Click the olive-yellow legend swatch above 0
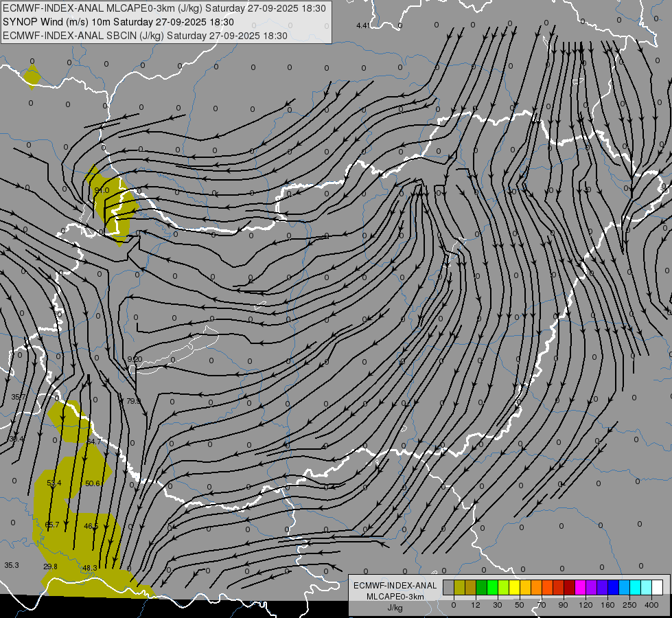Screen dimensions: 672x618 459,587
